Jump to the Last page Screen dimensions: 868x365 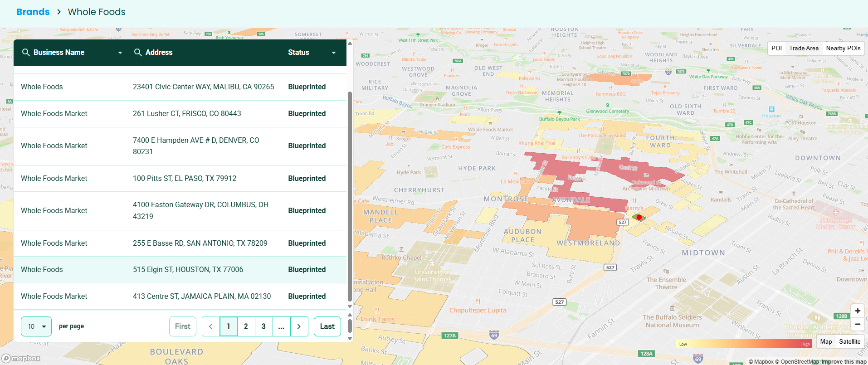(x=327, y=326)
